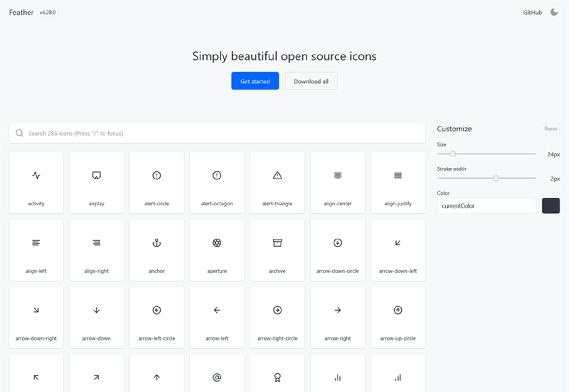This screenshot has width=569, height=392.
Task: Click the Size slider handle
Action: pos(453,154)
